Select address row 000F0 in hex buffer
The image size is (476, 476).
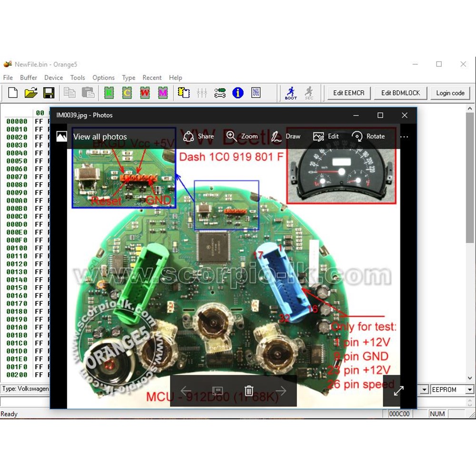pyautogui.click(x=17, y=240)
